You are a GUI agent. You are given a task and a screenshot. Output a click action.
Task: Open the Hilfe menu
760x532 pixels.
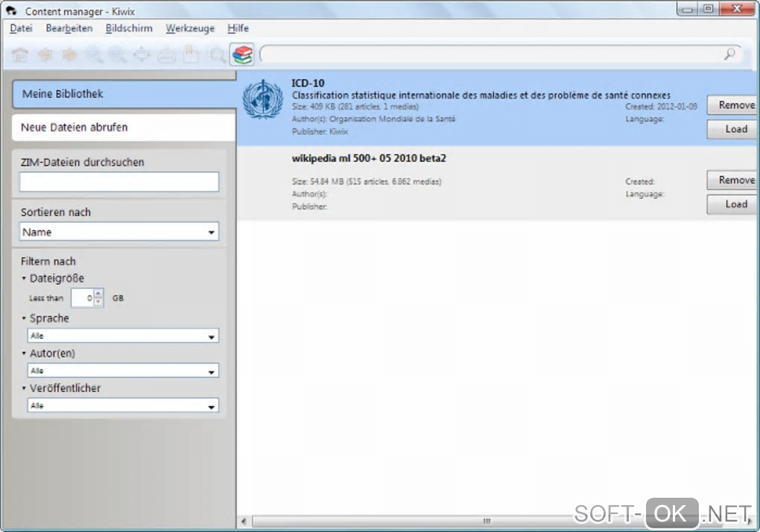pos(238,28)
